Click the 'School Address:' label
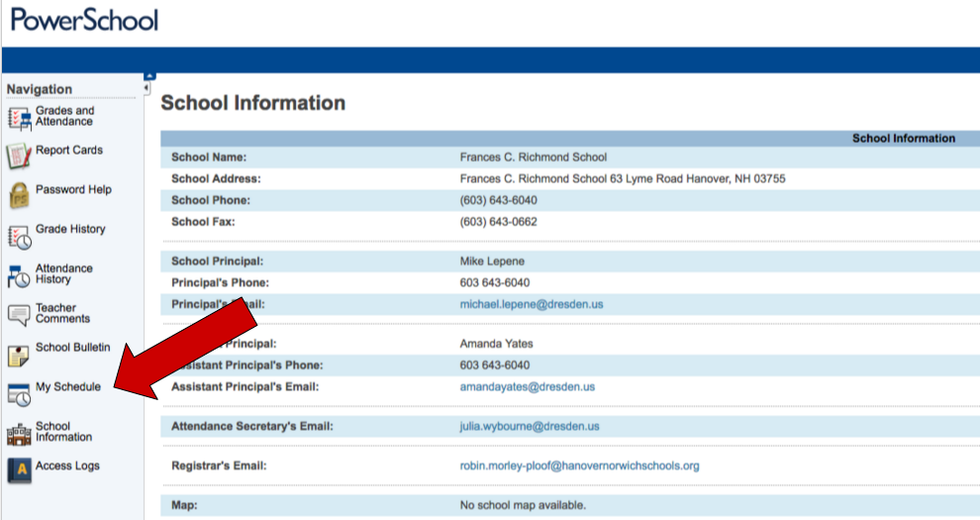Viewport: 980px width, 520px height. point(216,178)
